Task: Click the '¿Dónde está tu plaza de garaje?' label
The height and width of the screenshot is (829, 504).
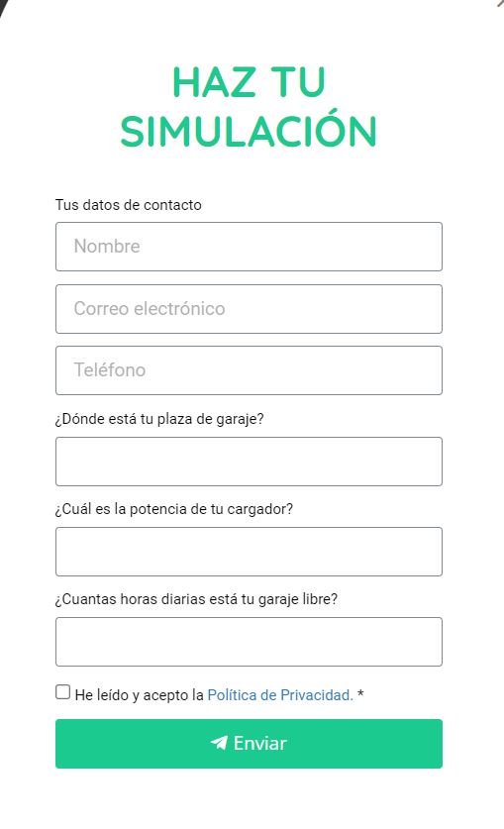Action: (159, 419)
